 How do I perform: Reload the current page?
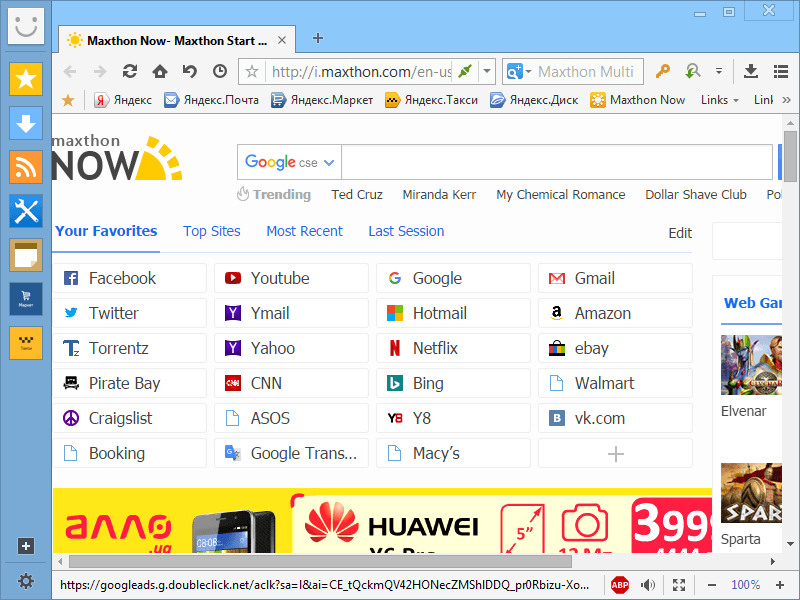click(130, 71)
